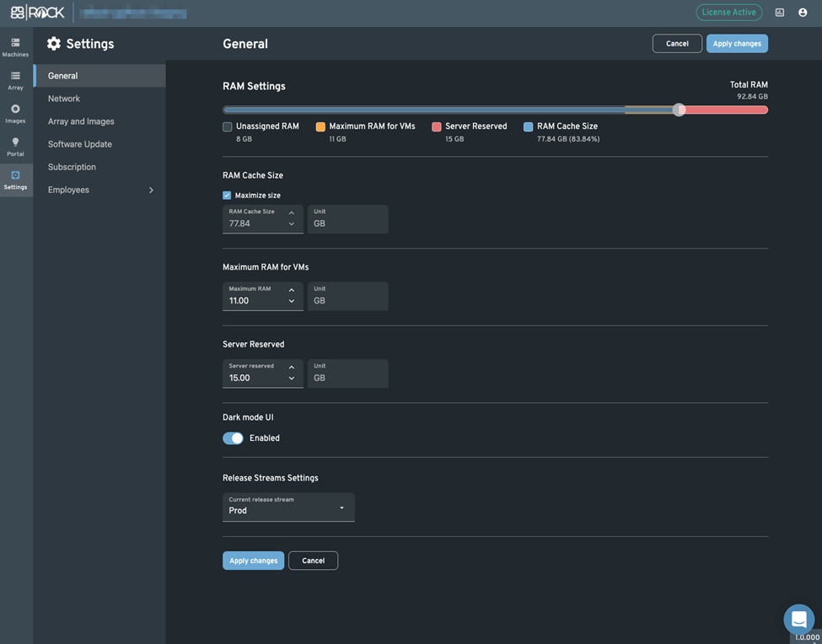822x644 pixels.
Task: Click the user account icon
Action: (803, 13)
